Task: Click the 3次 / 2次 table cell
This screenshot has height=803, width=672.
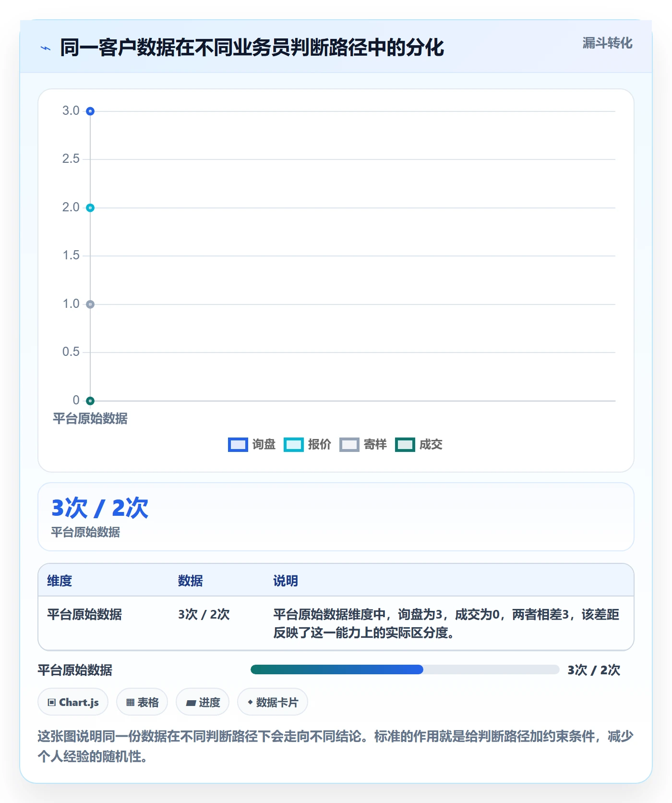Action: tap(204, 614)
